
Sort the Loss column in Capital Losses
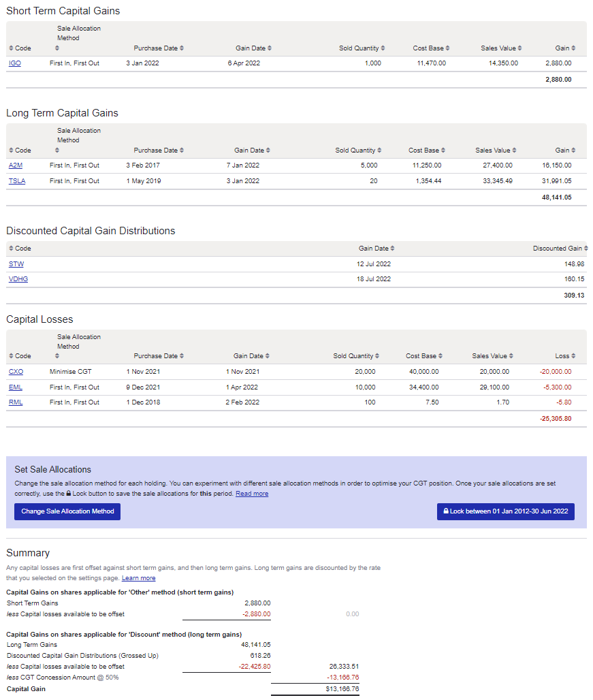[565, 355]
